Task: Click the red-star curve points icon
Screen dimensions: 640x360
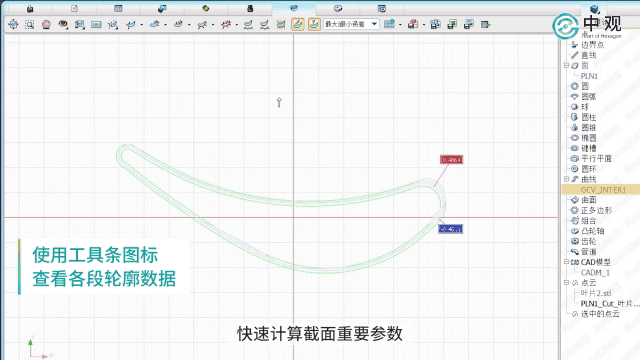Action: (x=226, y=24)
